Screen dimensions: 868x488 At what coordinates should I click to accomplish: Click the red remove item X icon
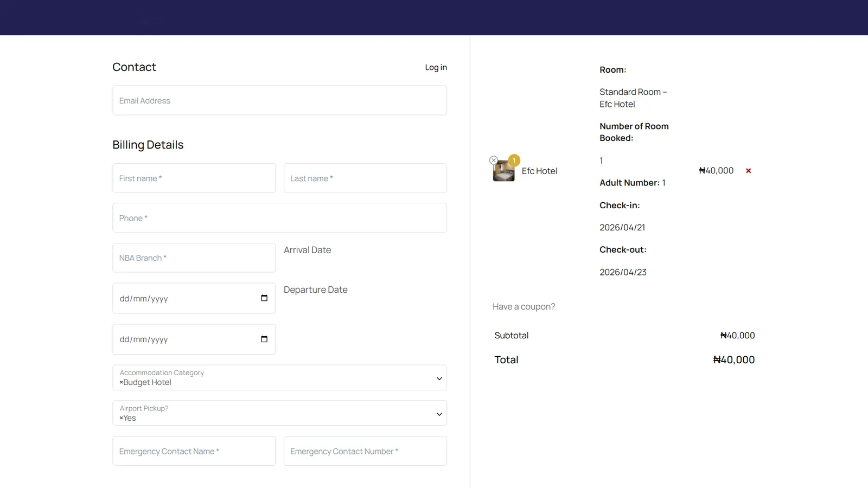748,171
